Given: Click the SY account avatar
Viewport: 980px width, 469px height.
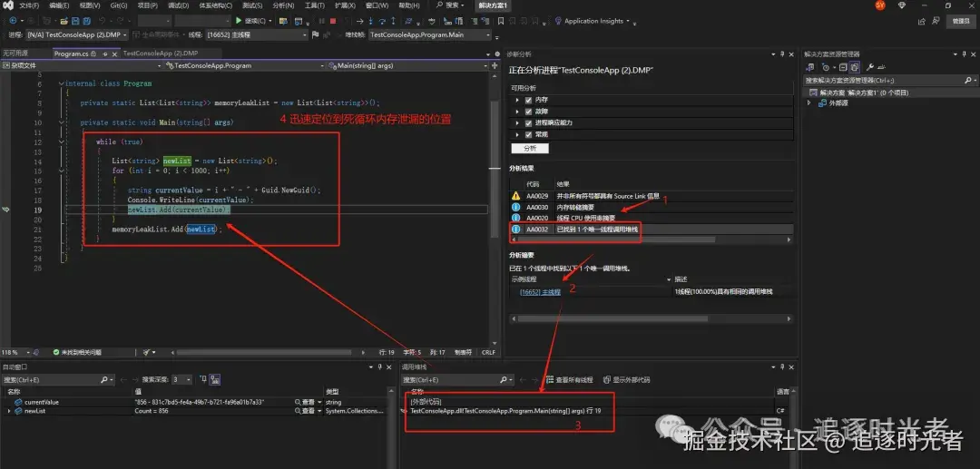Looking at the screenshot, I should point(880,5).
